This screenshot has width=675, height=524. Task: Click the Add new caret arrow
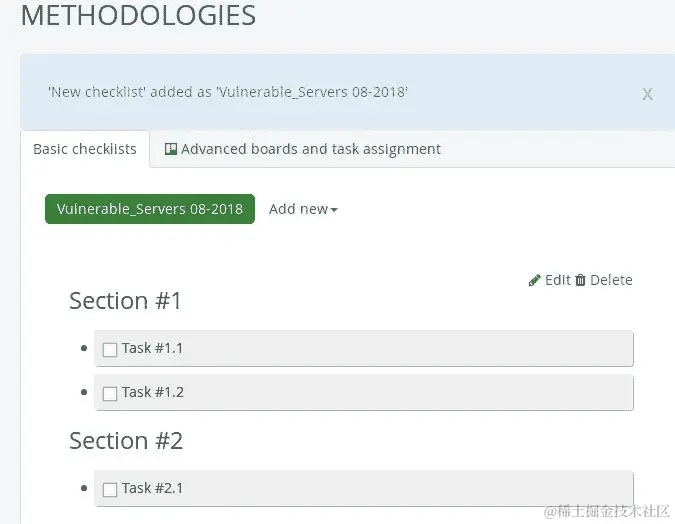pyautogui.click(x=334, y=210)
